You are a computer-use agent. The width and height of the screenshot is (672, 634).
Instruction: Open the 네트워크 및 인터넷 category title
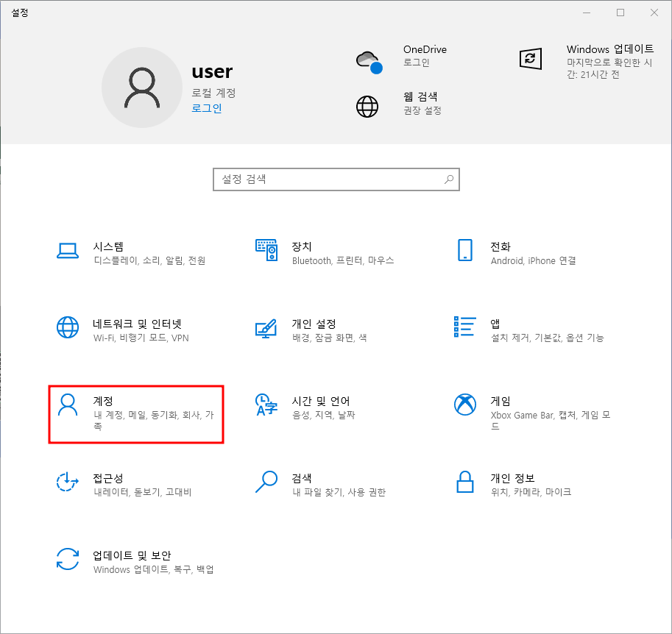point(137,324)
